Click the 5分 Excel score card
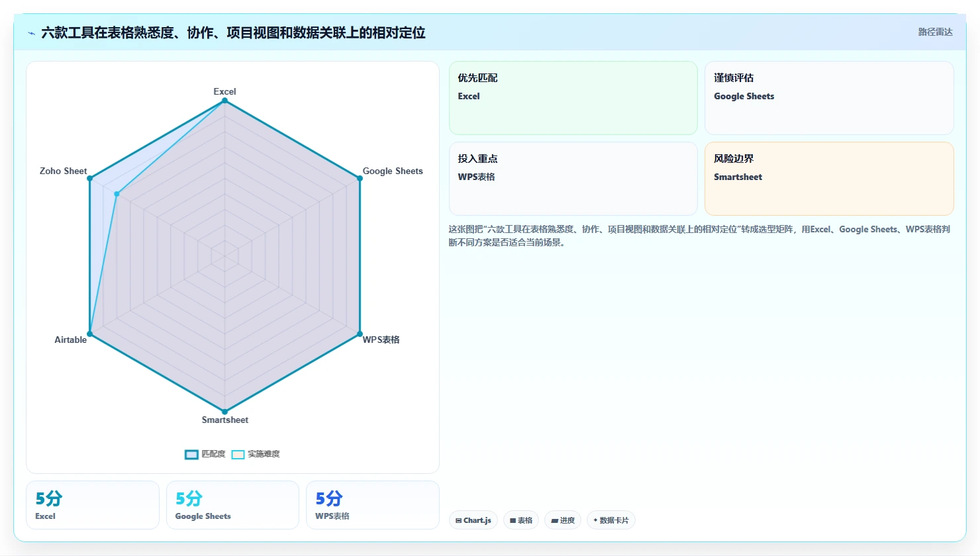 point(93,505)
